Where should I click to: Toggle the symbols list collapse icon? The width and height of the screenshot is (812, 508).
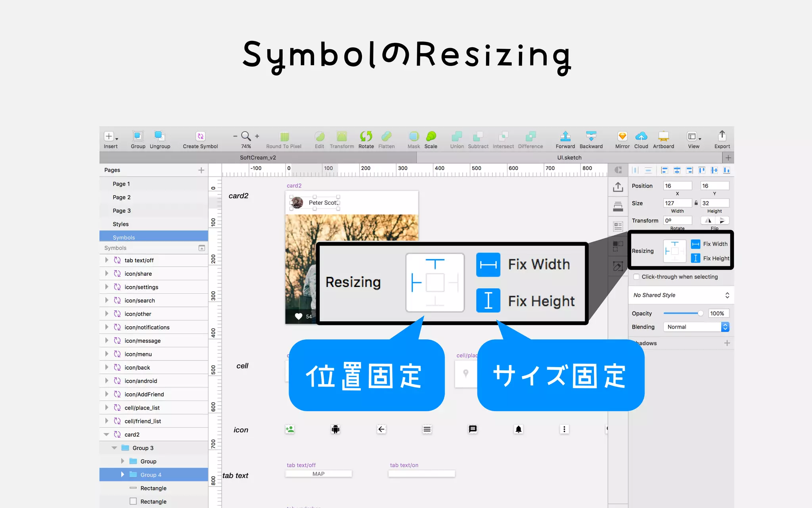pyautogui.click(x=201, y=248)
